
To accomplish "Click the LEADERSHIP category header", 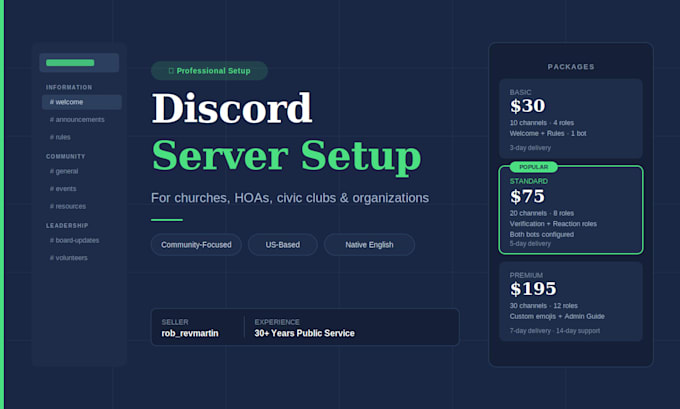I will coord(67,225).
